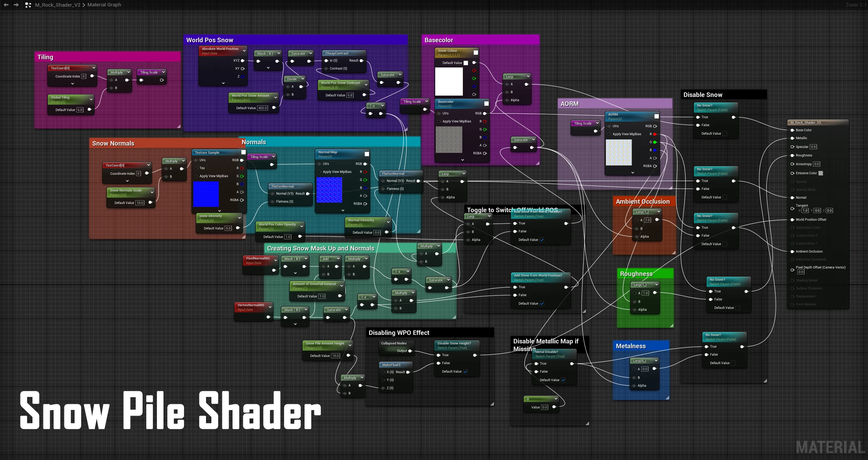Select Material Graph in the breadcrumb
This screenshot has width=868, height=460.
[x=104, y=5]
